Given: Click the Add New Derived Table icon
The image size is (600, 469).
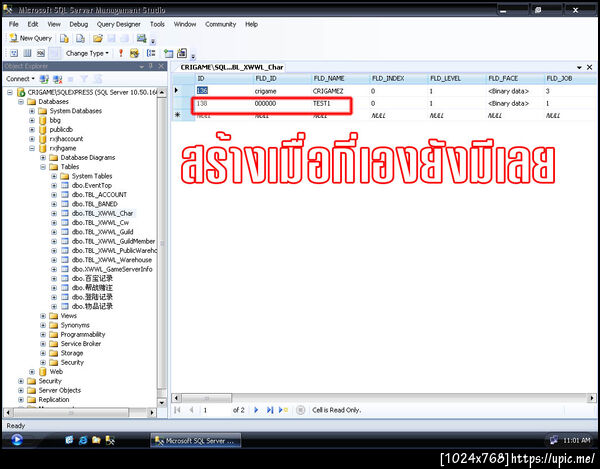Looking at the screenshot, I should pos(182,53).
